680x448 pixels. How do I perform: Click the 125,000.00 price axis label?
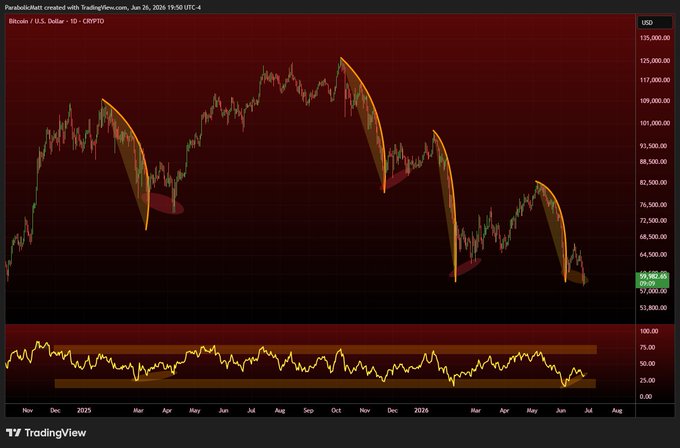pyautogui.click(x=654, y=61)
